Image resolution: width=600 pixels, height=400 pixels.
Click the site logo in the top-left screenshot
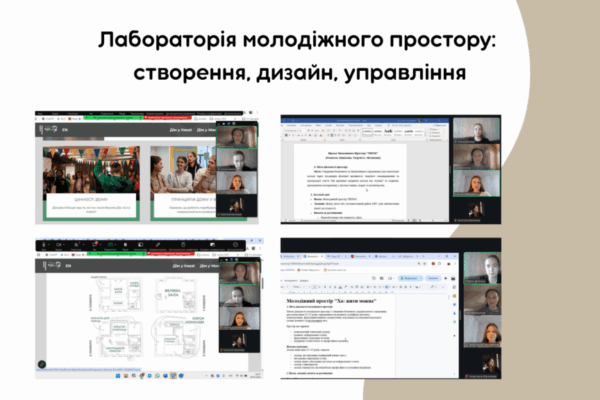(46, 129)
